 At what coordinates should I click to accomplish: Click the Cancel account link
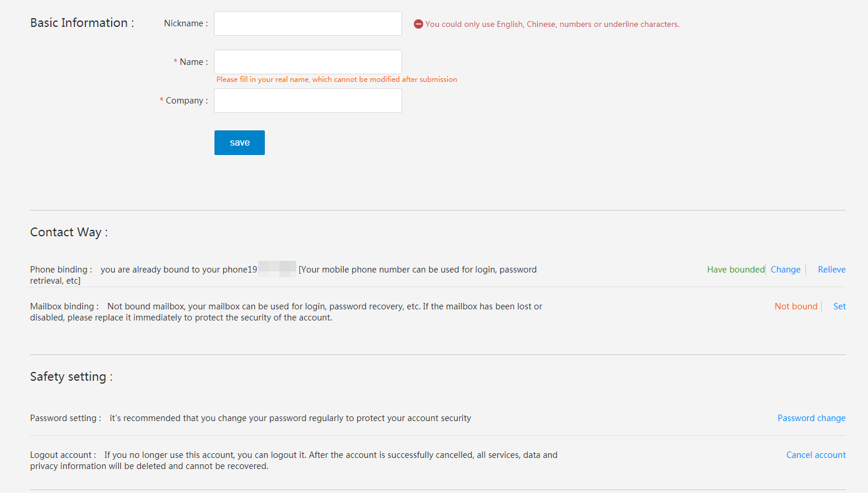816,455
